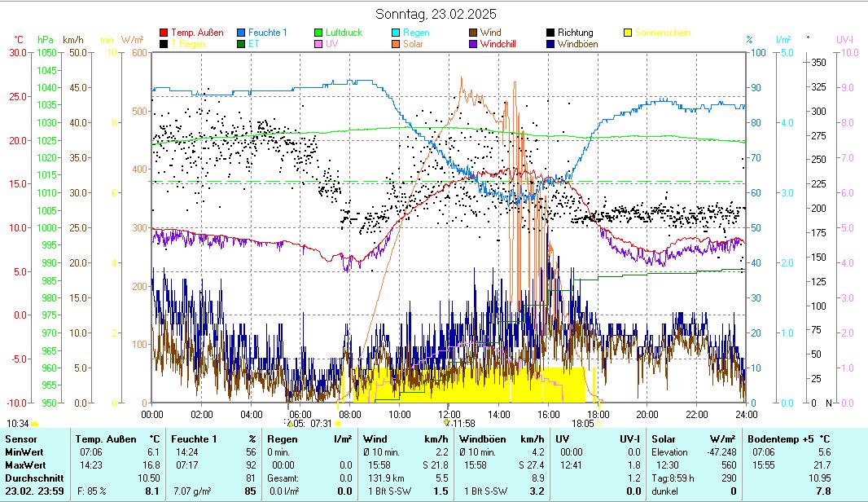This screenshot has height=502, width=868.
Task: Select the Sensor column header in table
Action: pyautogui.click(x=21, y=439)
